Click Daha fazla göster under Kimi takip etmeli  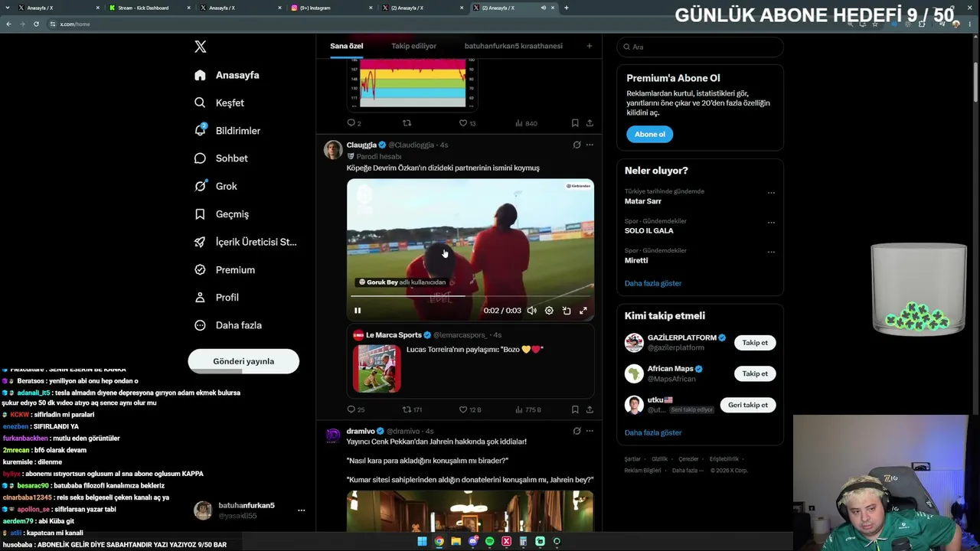click(653, 432)
